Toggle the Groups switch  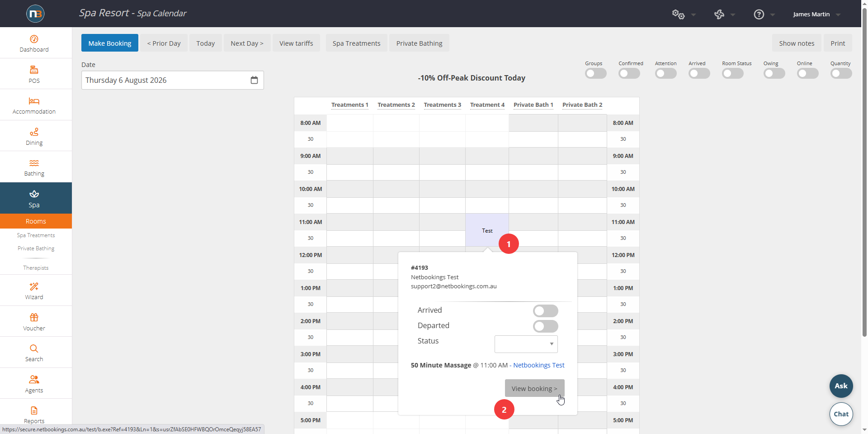pos(596,73)
